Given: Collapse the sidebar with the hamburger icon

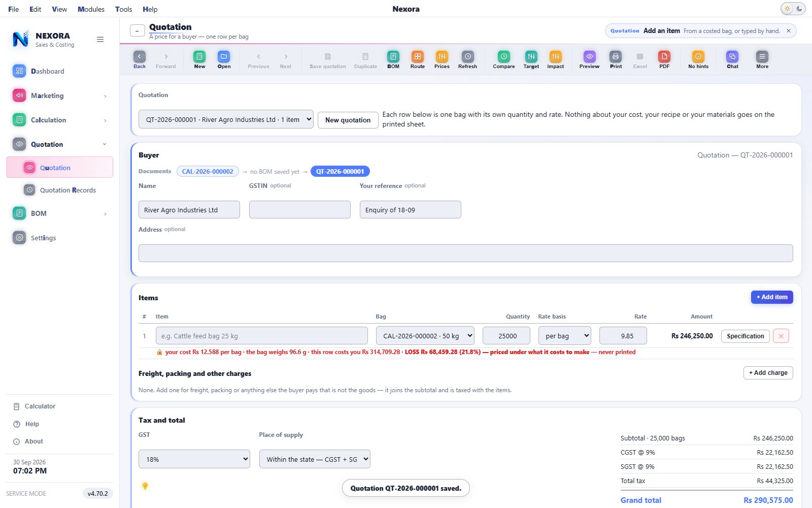Looking at the screenshot, I should click(100, 39).
